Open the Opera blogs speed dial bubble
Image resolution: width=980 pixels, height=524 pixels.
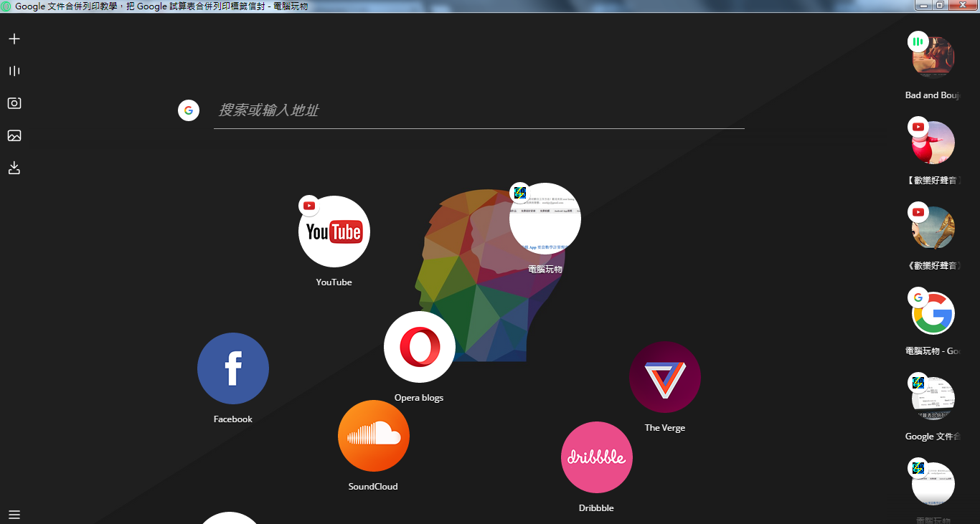[420, 347]
